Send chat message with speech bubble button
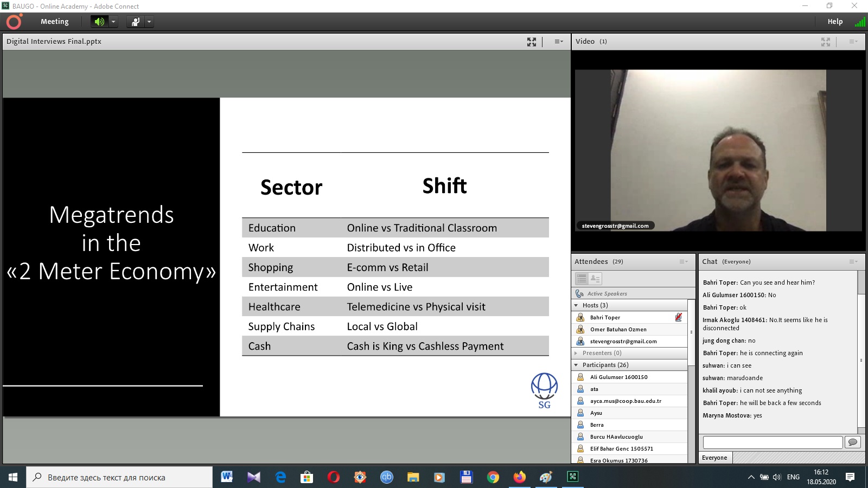This screenshot has width=868, height=488. pyautogui.click(x=853, y=442)
